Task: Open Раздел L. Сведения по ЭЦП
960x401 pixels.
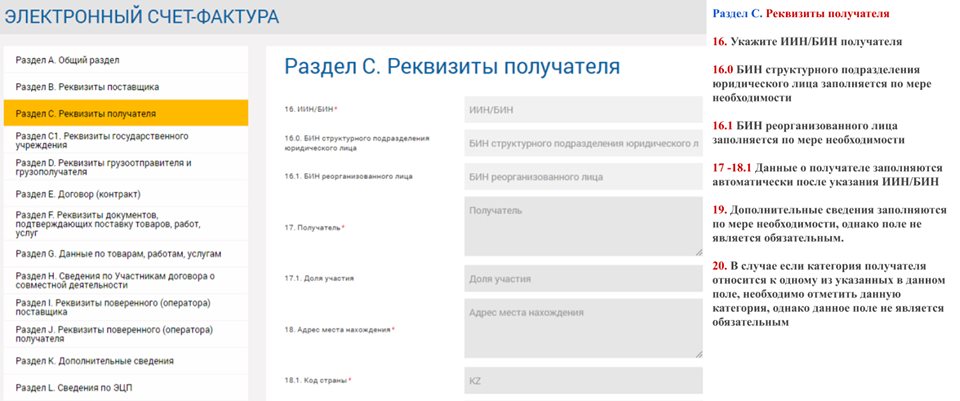Action: pos(125,387)
